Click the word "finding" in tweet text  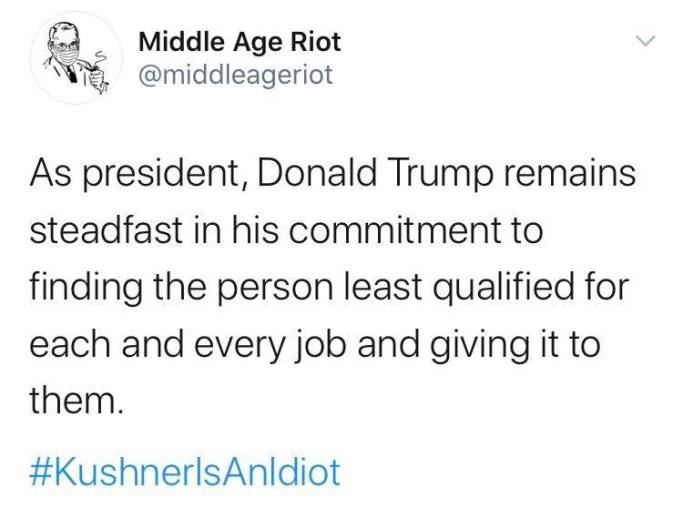click(x=86, y=289)
